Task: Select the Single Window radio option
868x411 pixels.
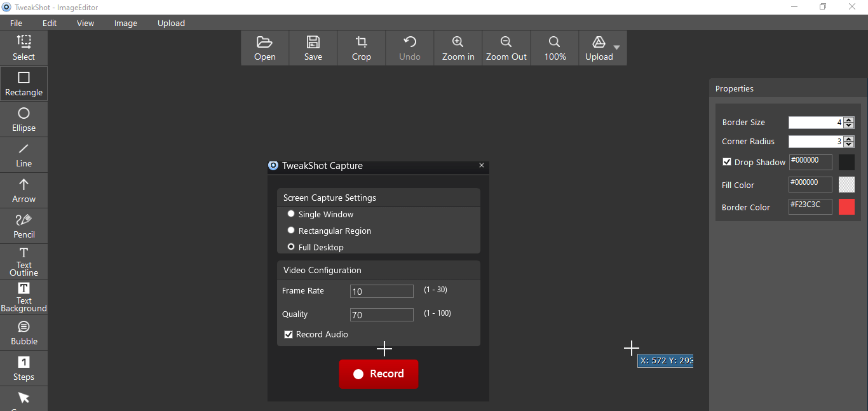Action: [291, 214]
